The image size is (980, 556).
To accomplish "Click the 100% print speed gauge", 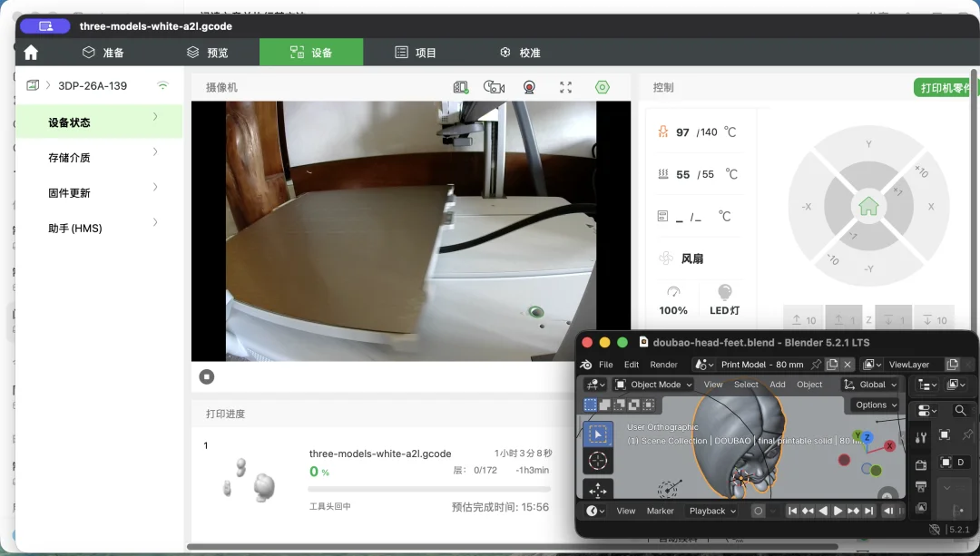I will tap(673, 300).
